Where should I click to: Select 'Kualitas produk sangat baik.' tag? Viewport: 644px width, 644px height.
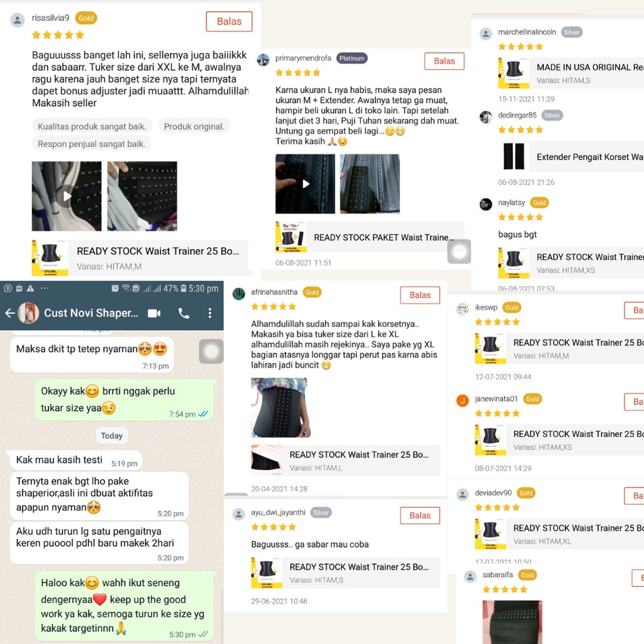(x=92, y=126)
